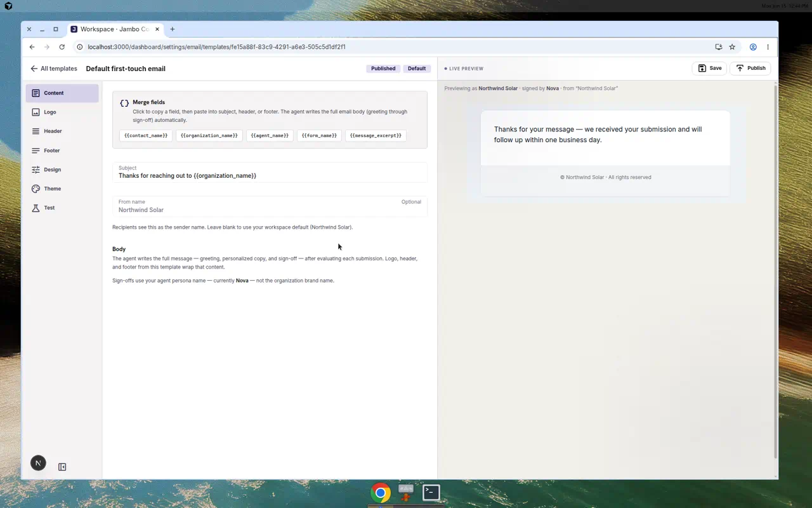
Task: Open the middle dock application icon
Action: 406,493
